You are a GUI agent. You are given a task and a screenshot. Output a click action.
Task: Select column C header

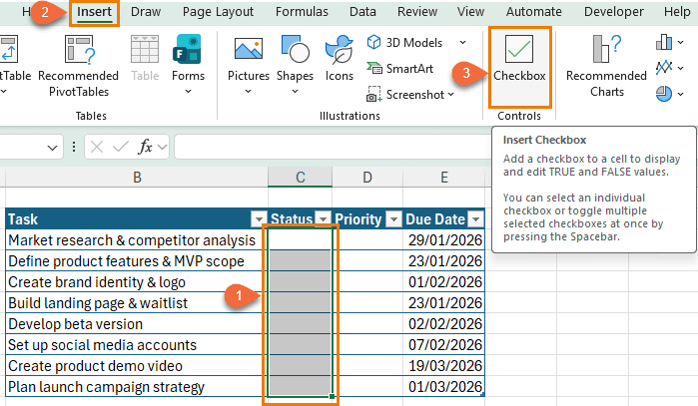pos(299,177)
